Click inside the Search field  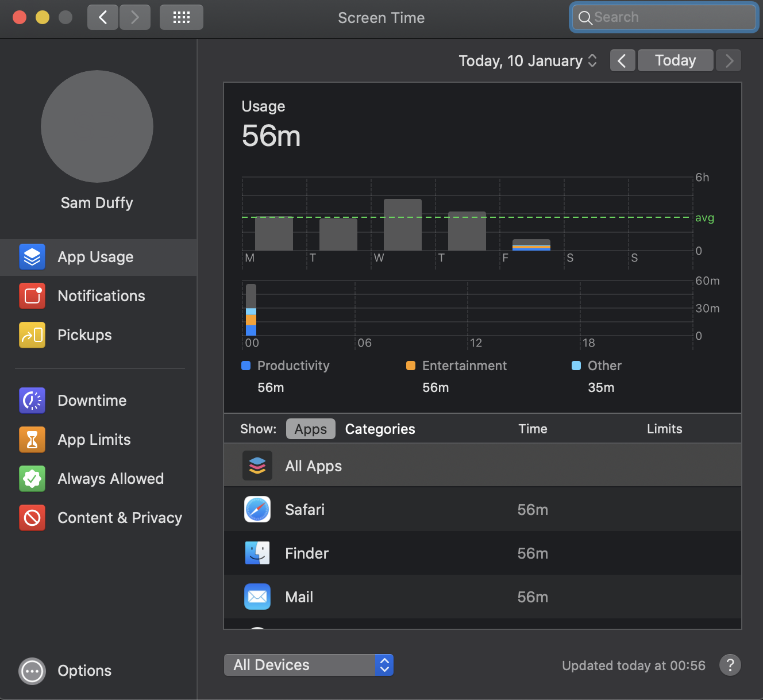665,18
